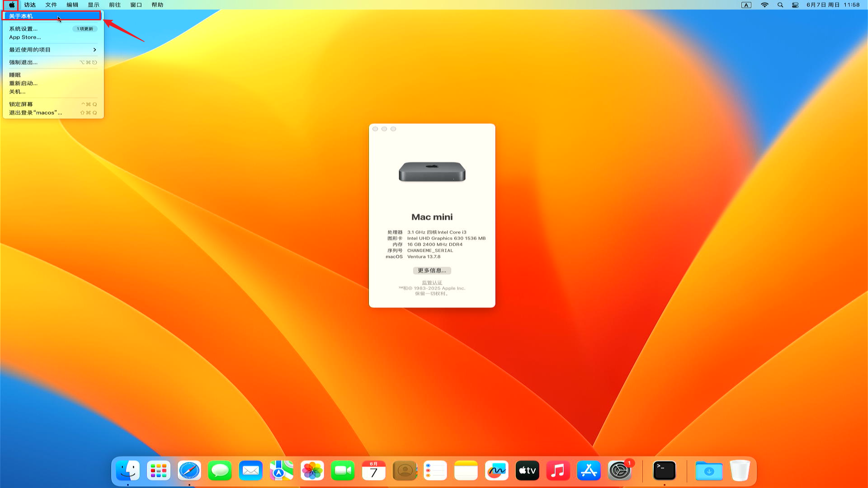Open Calendar showing June 7
Image resolution: width=868 pixels, height=488 pixels.
373,471
